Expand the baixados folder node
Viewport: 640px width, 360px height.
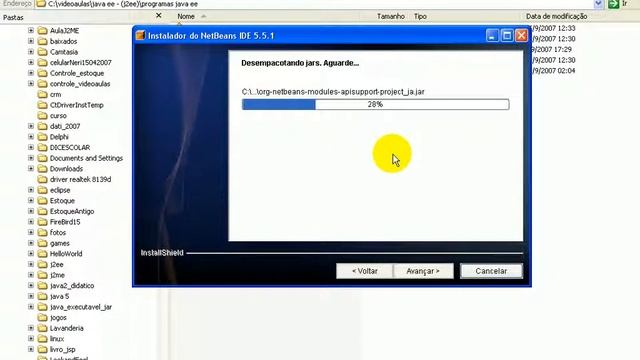point(31,41)
